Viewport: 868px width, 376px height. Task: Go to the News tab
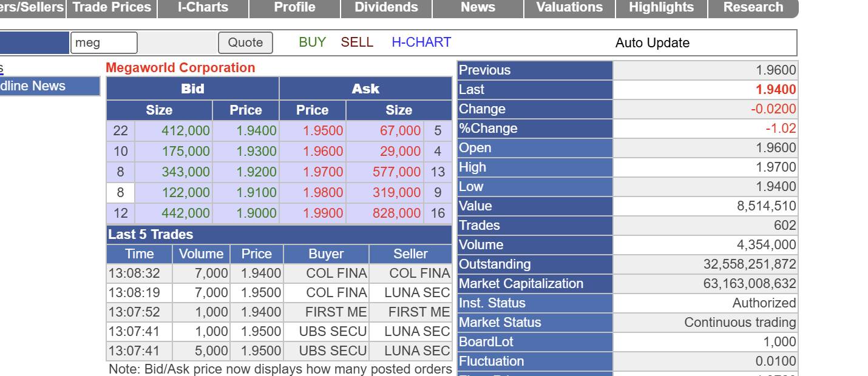click(x=478, y=7)
